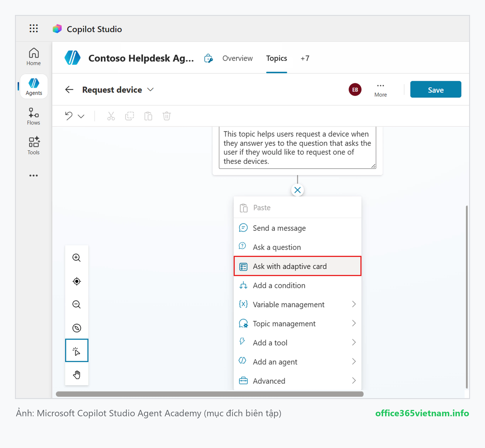The image size is (485, 448).
Task: Click the Save button
Action: 435,89
